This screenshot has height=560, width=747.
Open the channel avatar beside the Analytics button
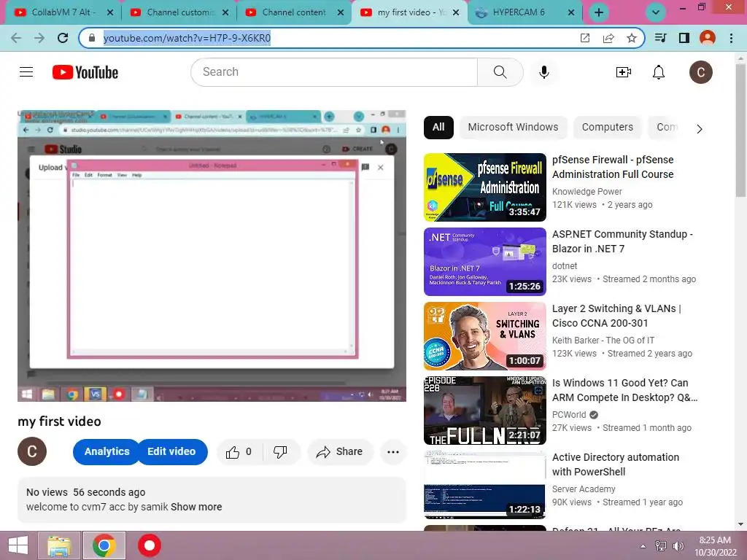point(32,451)
